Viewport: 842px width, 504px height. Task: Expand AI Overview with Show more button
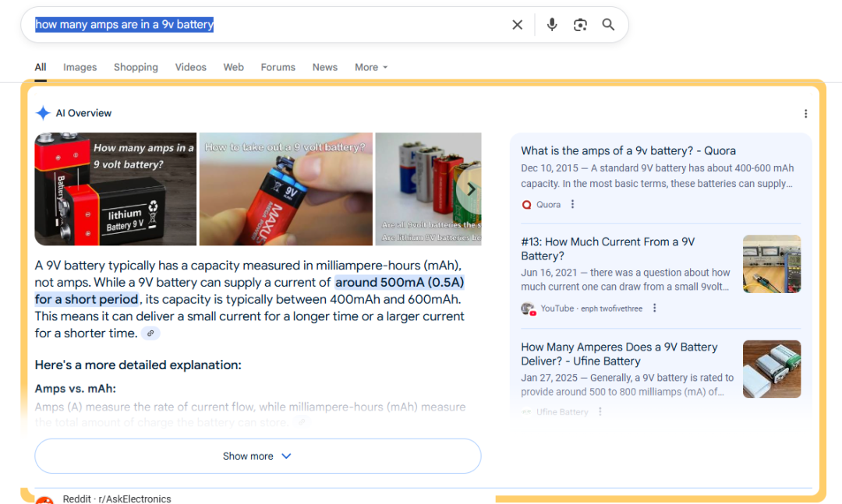pyautogui.click(x=258, y=456)
